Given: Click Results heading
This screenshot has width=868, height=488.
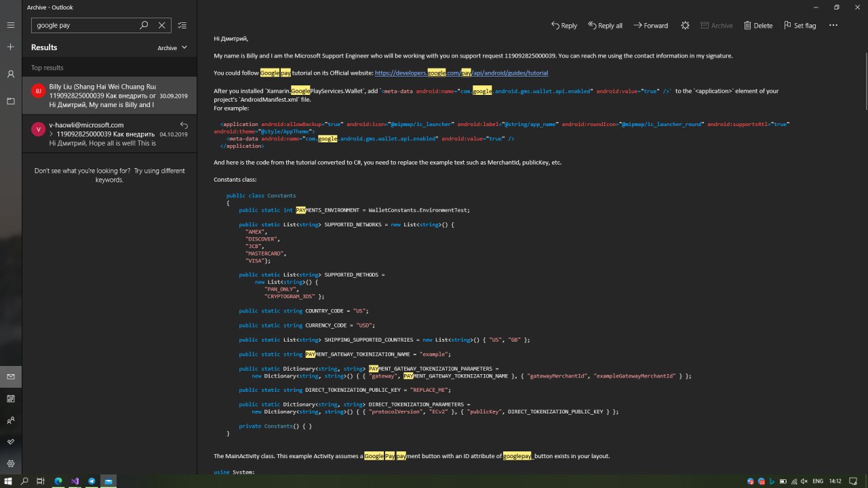Looking at the screenshot, I should [44, 47].
